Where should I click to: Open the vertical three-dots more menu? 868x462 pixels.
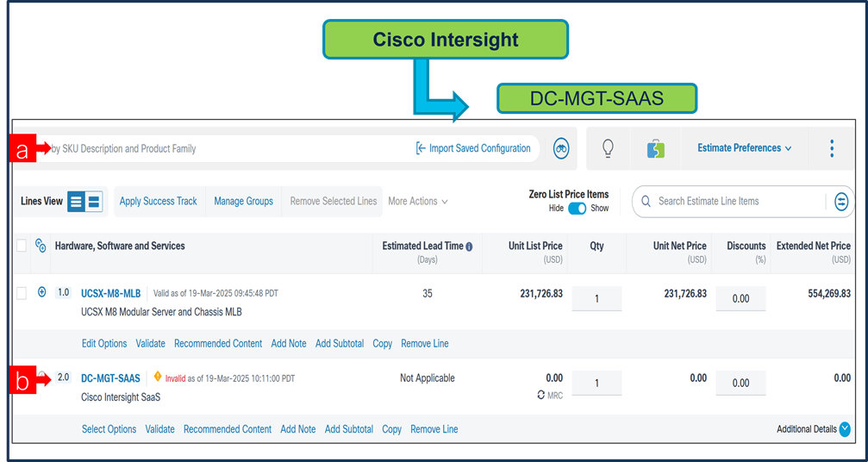[x=832, y=148]
